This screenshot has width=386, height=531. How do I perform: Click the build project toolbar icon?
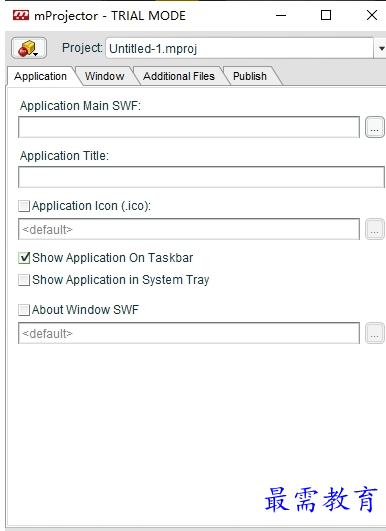pos(29,48)
